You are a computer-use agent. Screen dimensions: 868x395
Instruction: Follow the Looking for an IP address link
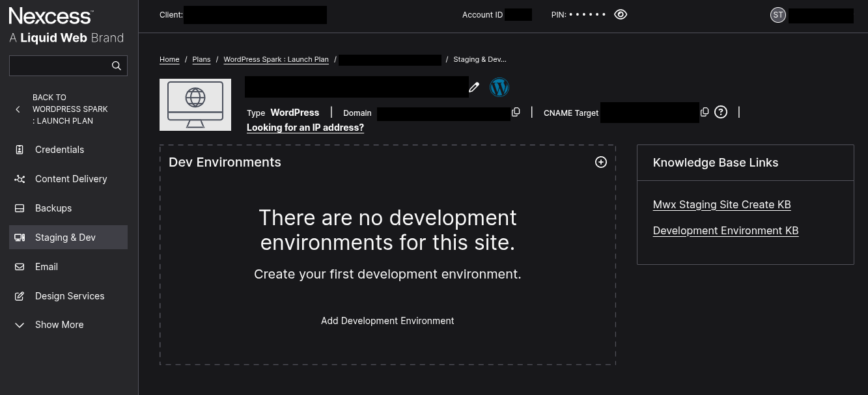coord(305,128)
